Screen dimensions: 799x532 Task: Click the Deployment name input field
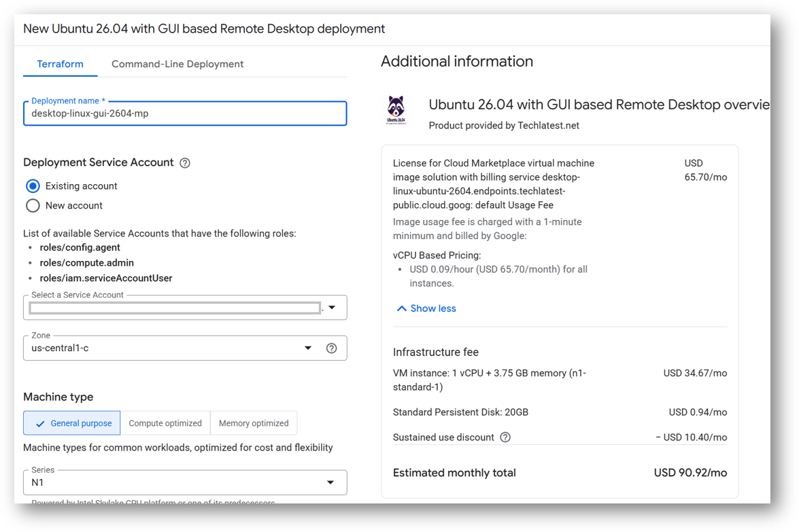[x=185, y=113]
